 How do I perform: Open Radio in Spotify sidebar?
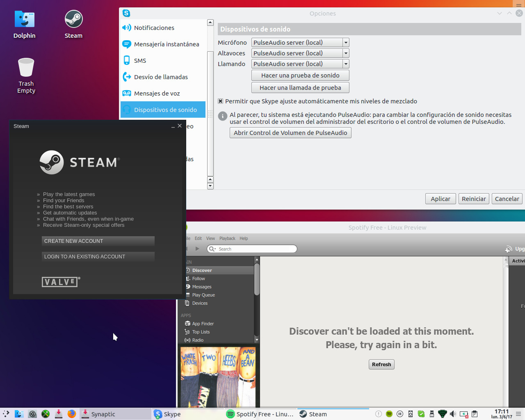pyautogui.click(x=216, y=340)
